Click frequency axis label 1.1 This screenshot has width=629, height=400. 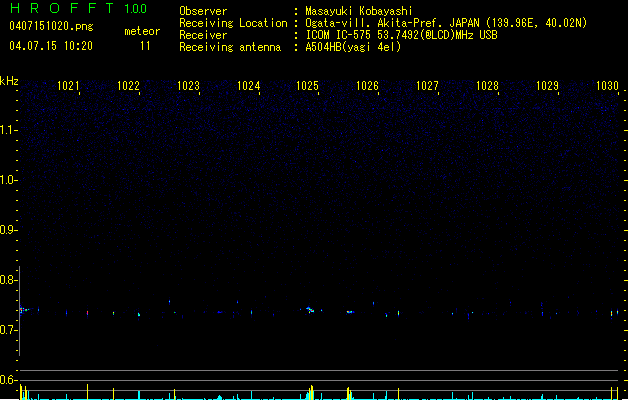(x=8, y=130)
